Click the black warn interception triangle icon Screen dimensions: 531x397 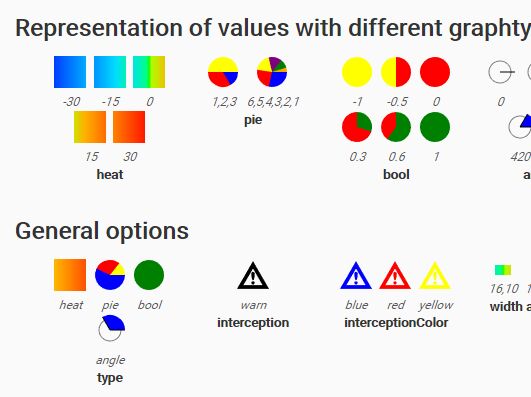(253, 275)
